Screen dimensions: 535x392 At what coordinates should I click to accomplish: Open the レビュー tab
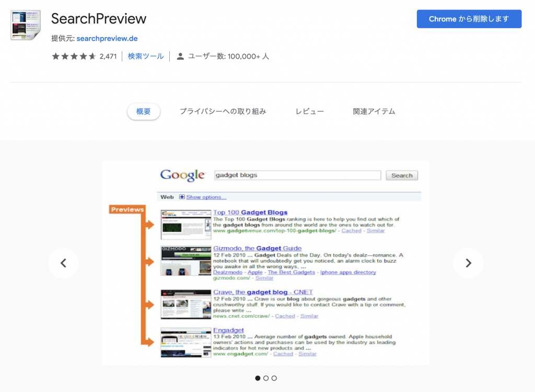(x=309, y=111)
